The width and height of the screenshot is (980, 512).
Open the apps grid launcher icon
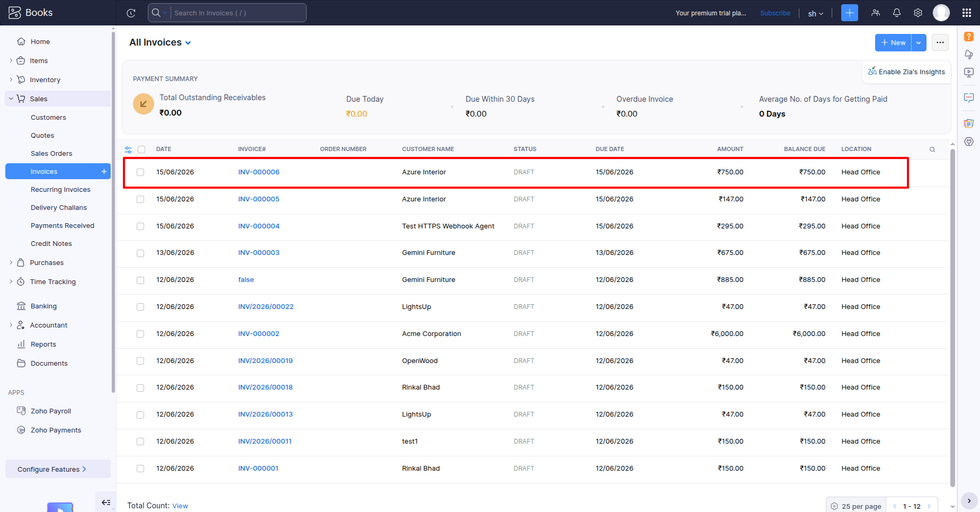coord(967,13)
